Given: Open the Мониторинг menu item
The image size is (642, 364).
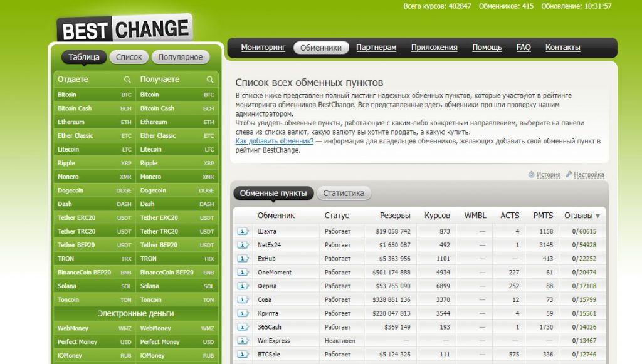Looking at the screenshot, I should click(x=263, y=48).
